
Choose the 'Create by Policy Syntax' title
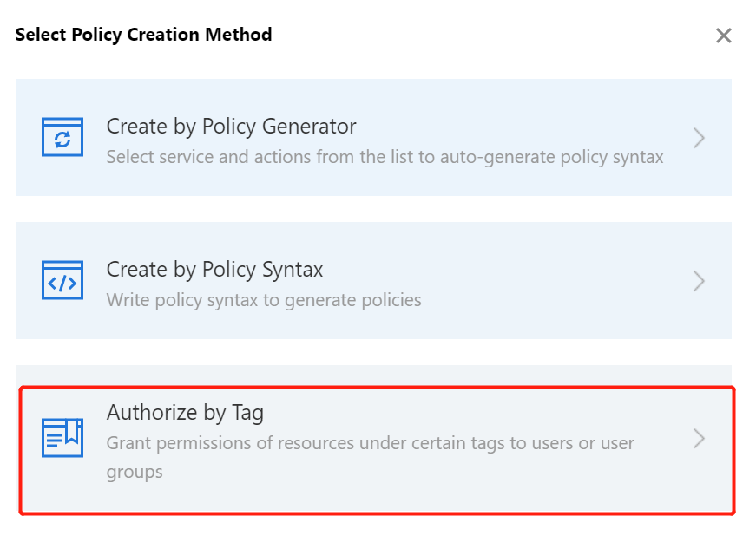(214, 270)
